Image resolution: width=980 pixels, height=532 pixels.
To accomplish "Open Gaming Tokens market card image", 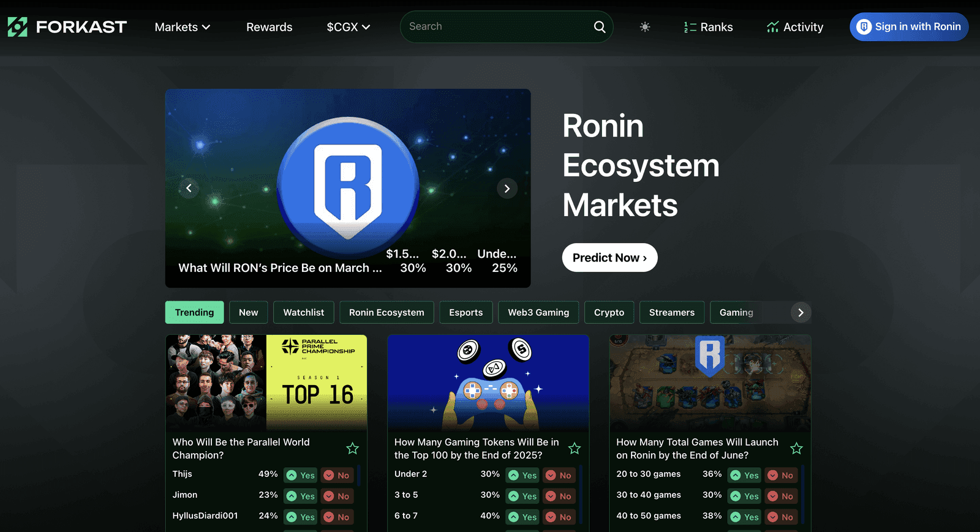I will [488, 383].
